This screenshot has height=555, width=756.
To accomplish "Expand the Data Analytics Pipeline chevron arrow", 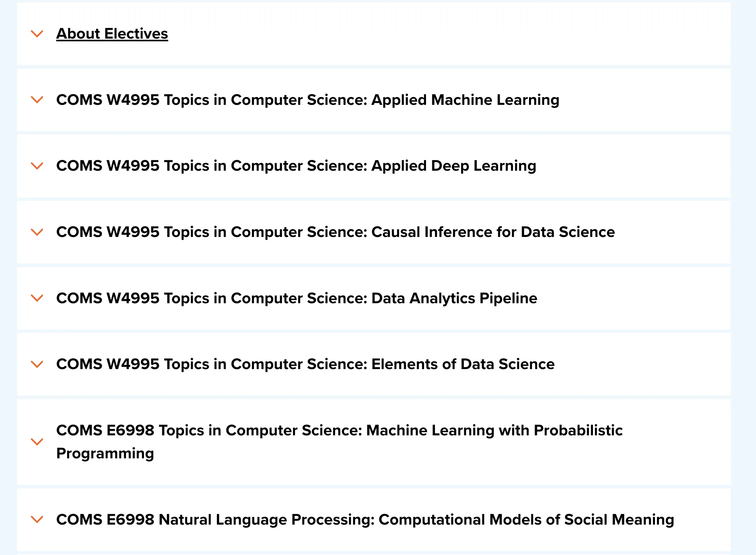I will point(37,298).
